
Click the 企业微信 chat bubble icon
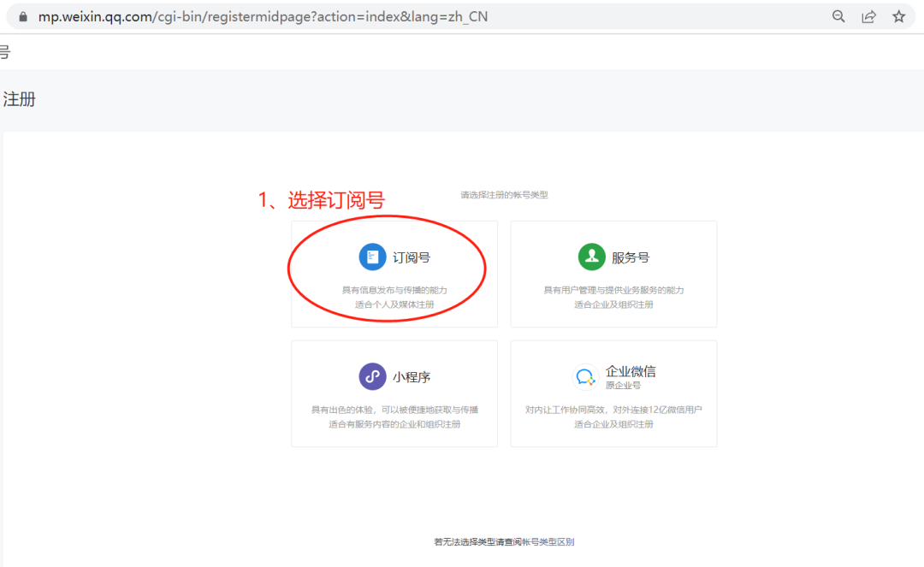click(585, 377)
